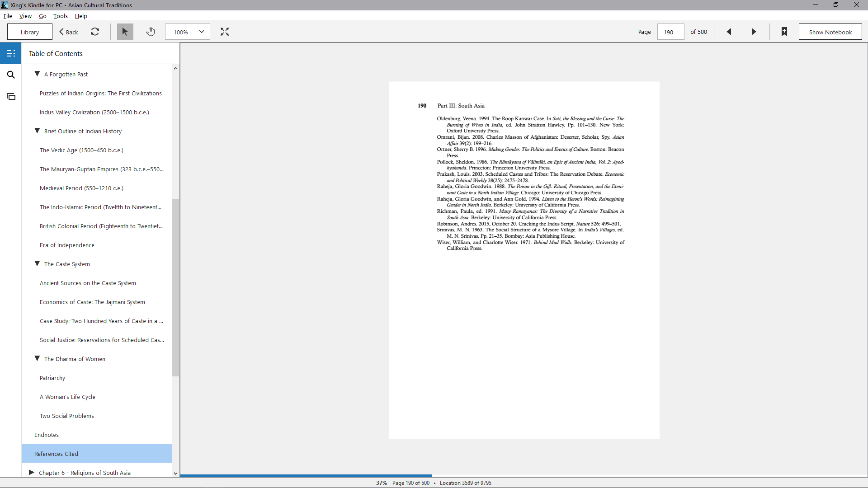Select the hand pan tool
Viewport: 868px width, 488px height.
pos(151,32)
